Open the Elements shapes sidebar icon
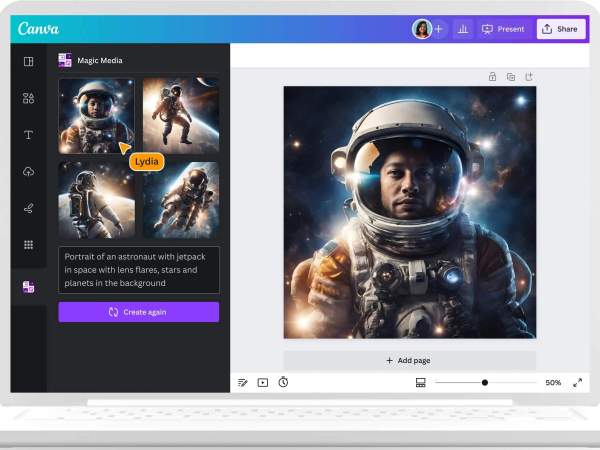The height and width of the screenshot is (450, 600). (28, 98)
